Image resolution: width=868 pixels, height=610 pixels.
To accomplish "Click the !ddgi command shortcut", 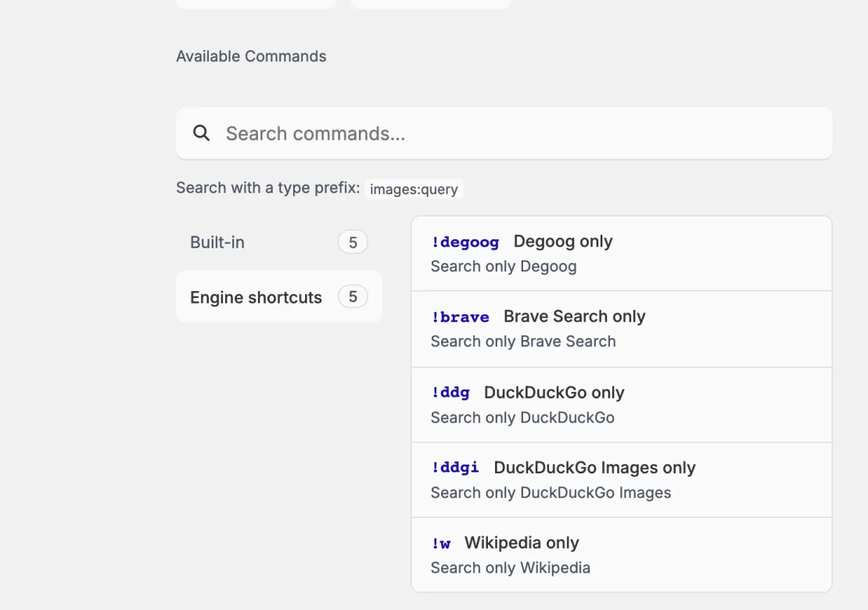I will pyautogui.click(x=456, y=468).
